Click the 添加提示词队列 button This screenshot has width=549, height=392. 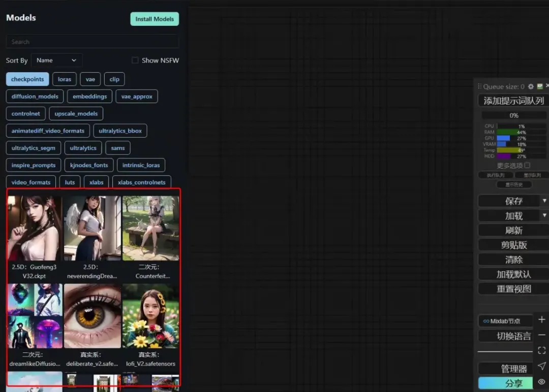513,101
